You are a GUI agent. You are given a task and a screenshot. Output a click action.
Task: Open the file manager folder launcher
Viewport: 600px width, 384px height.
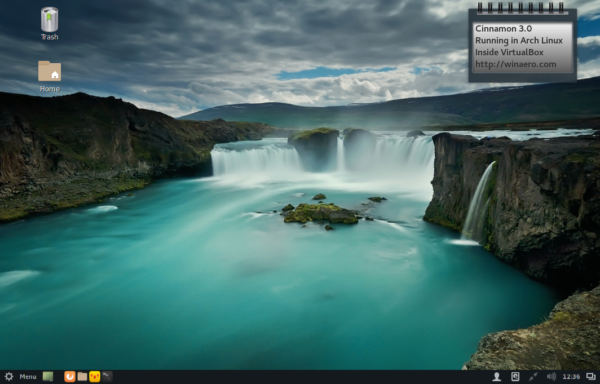point(82,377)
